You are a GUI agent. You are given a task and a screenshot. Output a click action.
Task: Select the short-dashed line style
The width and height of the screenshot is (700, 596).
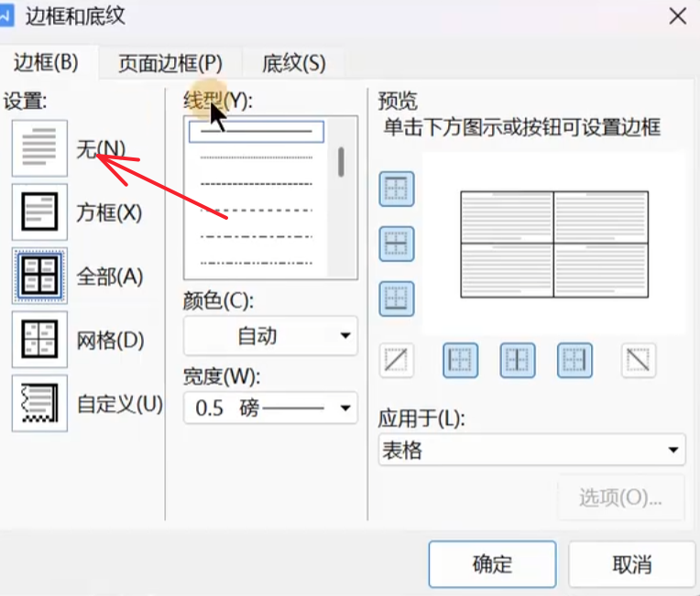(257, 184)
